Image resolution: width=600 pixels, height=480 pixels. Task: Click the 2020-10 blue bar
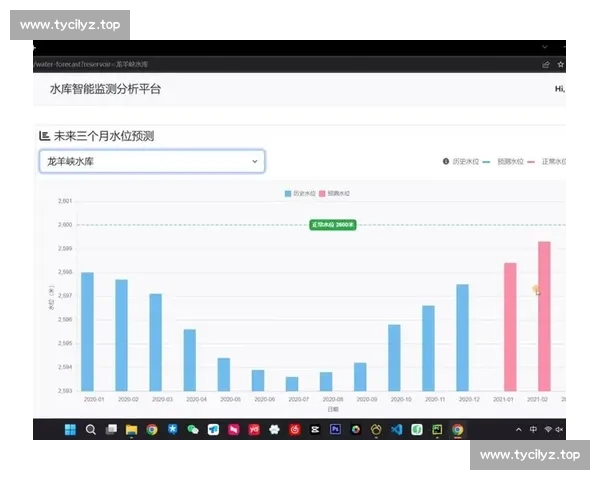click(x=395, y=358)
